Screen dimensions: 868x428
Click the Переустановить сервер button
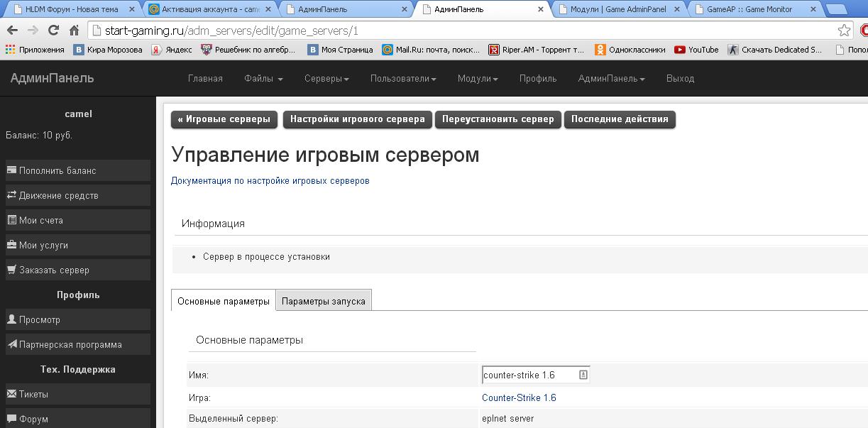498,119
